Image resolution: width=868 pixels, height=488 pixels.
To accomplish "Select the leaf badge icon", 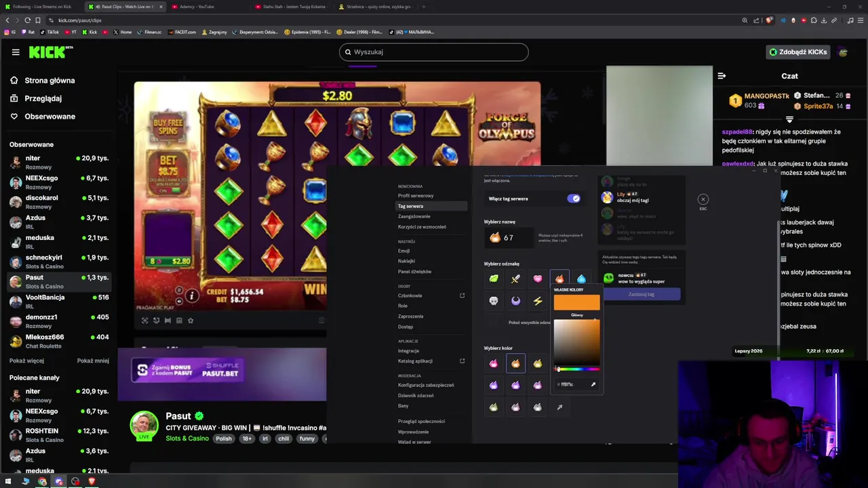I will 494,279.
